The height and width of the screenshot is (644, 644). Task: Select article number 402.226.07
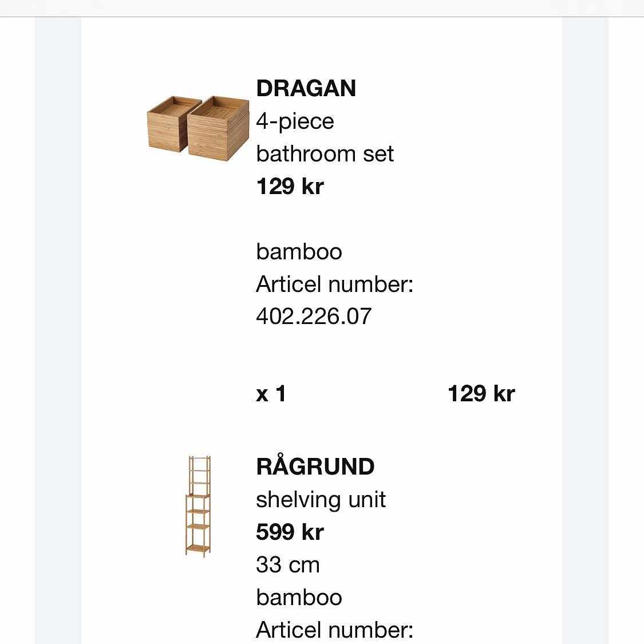(x=314, y=317)
